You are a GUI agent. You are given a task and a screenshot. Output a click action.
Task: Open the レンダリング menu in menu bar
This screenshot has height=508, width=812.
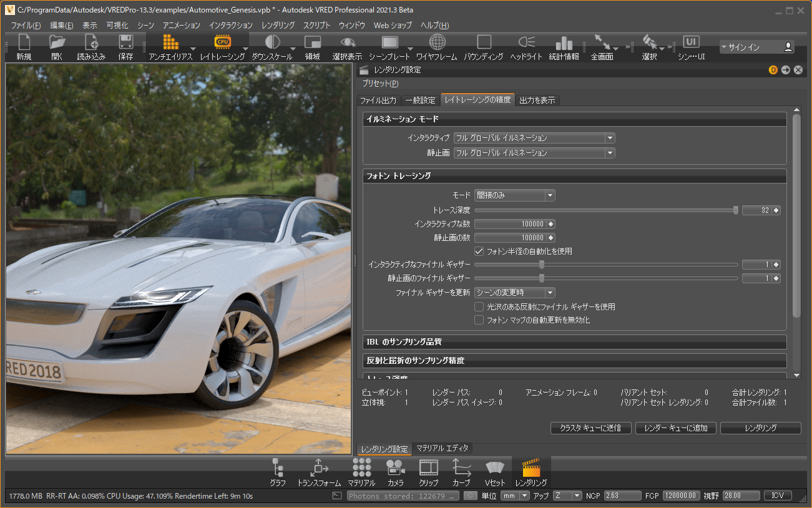[278, 26]
